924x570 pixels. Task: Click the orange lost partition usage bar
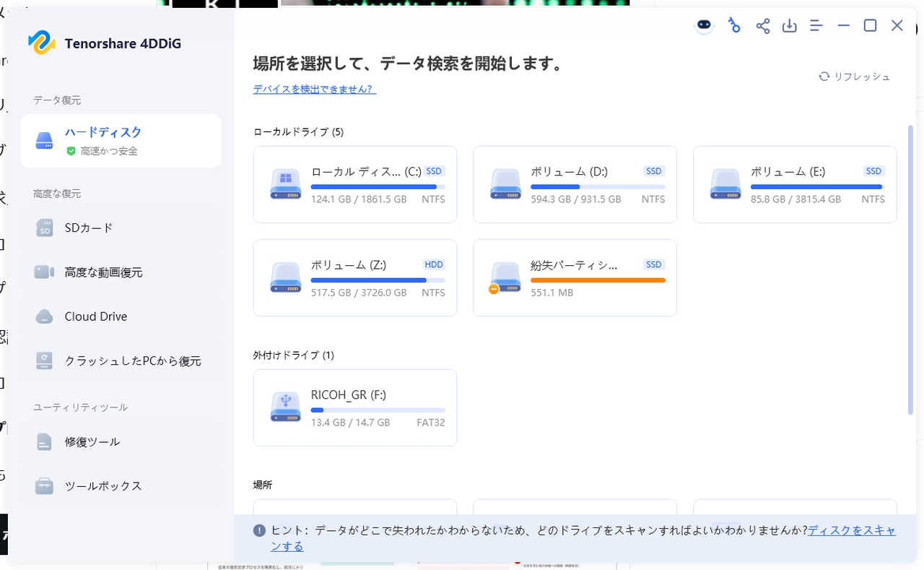click(x=598, y=280)
